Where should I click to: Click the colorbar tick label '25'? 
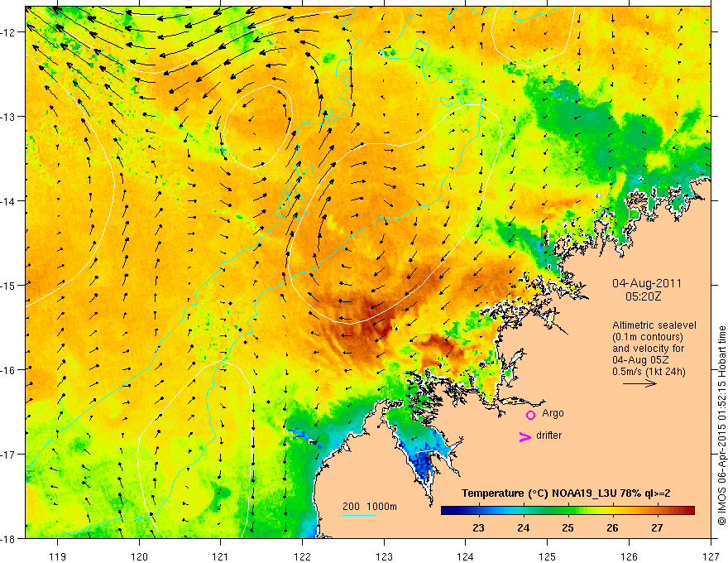click(x=568, y=527)
